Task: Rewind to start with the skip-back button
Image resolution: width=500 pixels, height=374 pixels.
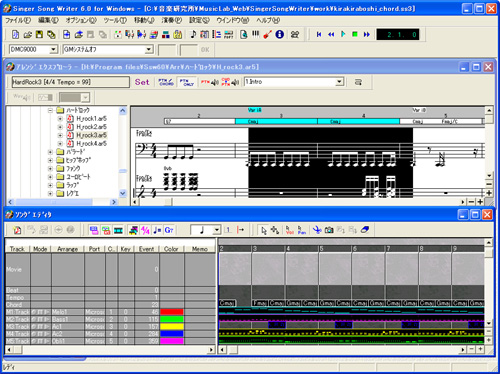Action: 319,34
